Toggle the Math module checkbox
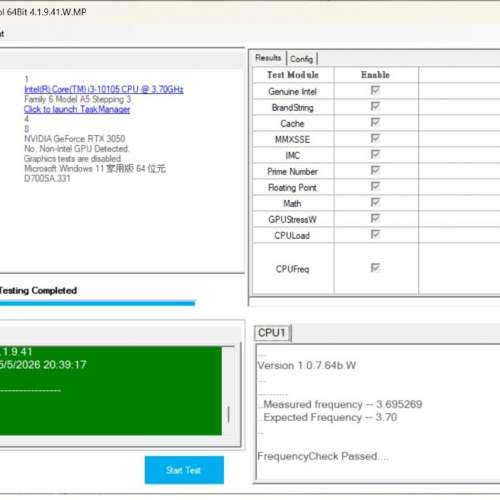Viewport: 500px width, 500px height. coord(375,202)
